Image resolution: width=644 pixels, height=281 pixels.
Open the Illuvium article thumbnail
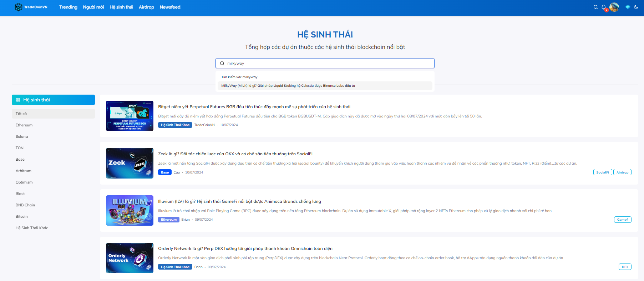(x=130, y=210)
